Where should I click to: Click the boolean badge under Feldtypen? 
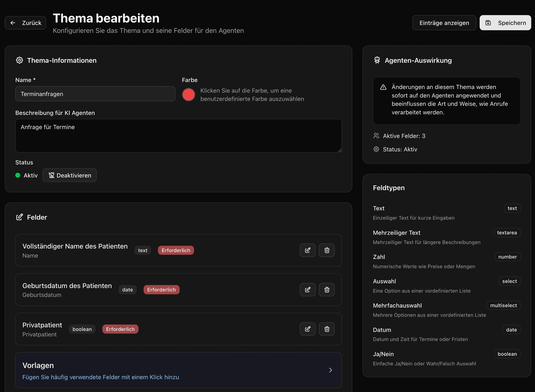(507, 354)
